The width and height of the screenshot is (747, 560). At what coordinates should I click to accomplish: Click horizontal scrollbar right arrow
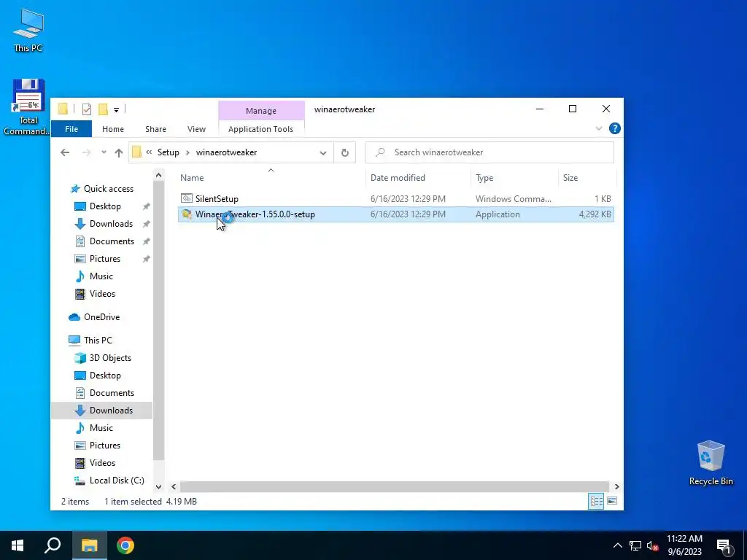click(x=616, y=486)
